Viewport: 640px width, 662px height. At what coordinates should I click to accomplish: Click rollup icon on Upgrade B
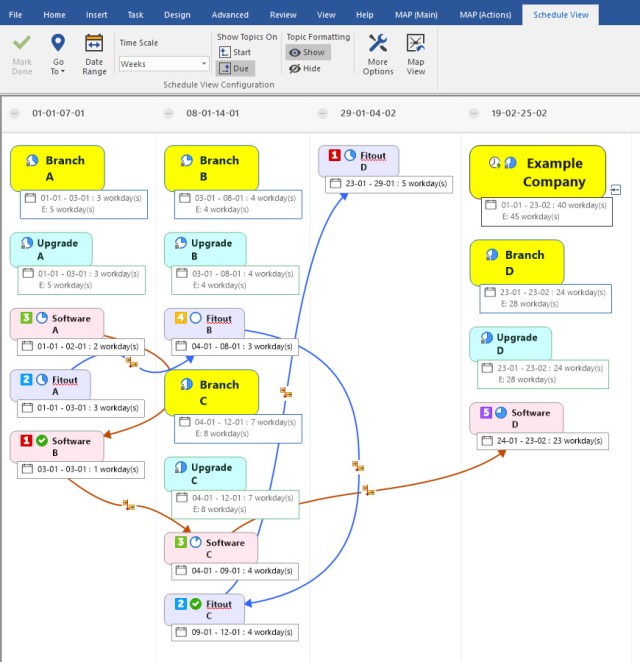click(181, 242)
